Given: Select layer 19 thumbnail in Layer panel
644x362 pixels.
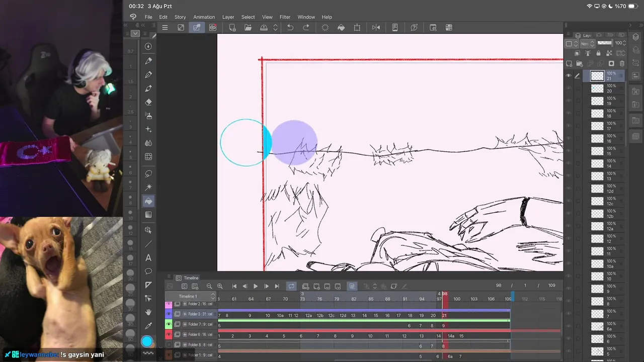Looking at the screenshot, I should click(x=597, y=101).
